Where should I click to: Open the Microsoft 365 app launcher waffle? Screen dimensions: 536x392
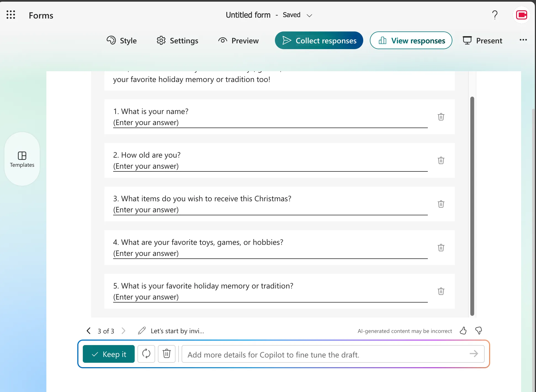(11, 15)
